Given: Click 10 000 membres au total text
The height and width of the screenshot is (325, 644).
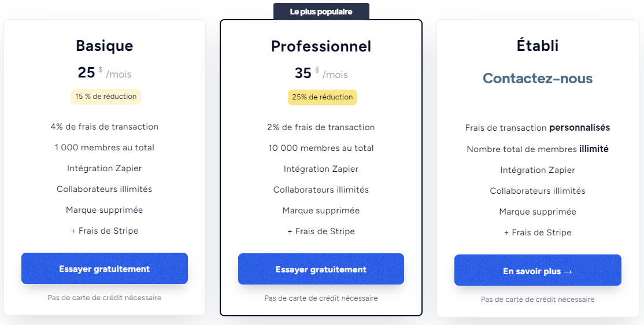Looking at the screenshot, I should click(321, 148).
